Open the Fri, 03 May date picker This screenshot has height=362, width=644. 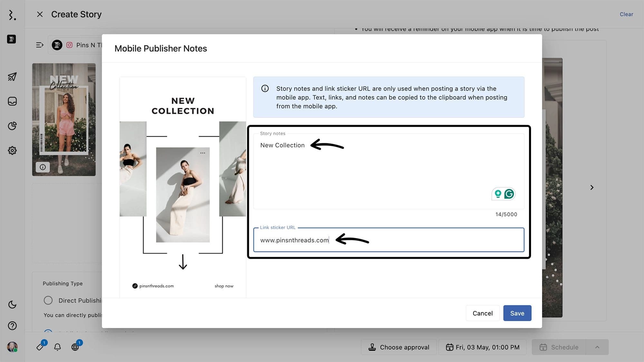pos(482,347)
